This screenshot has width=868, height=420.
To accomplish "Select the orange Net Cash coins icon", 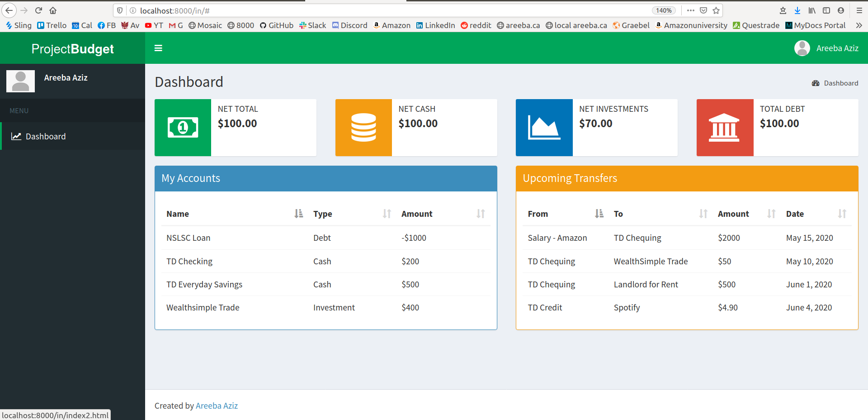I will click(x=363, y=128).
